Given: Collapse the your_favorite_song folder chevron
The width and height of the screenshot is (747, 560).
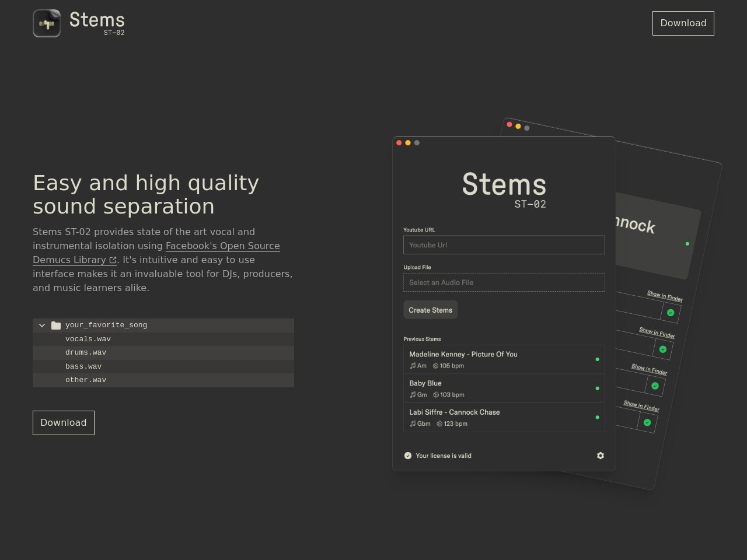Looking at the screenshot, I should pos(42,325).
